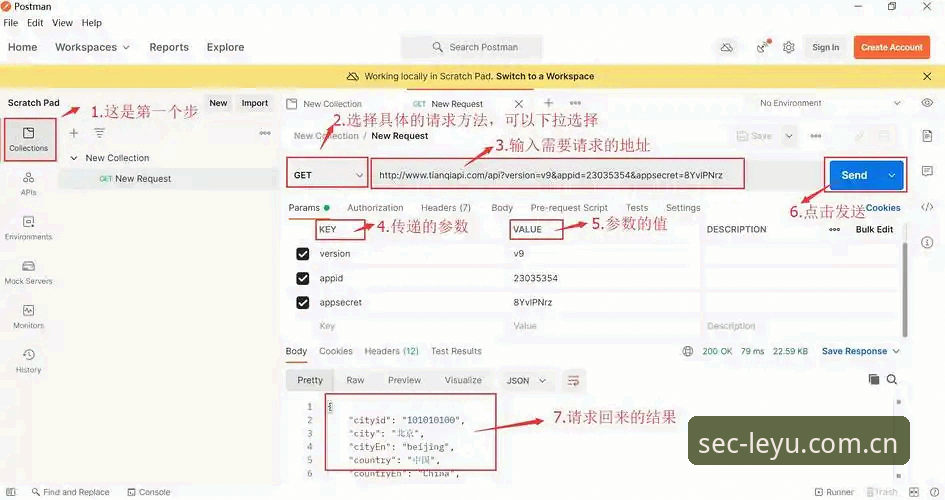Click the Import button

click(254, 103)
